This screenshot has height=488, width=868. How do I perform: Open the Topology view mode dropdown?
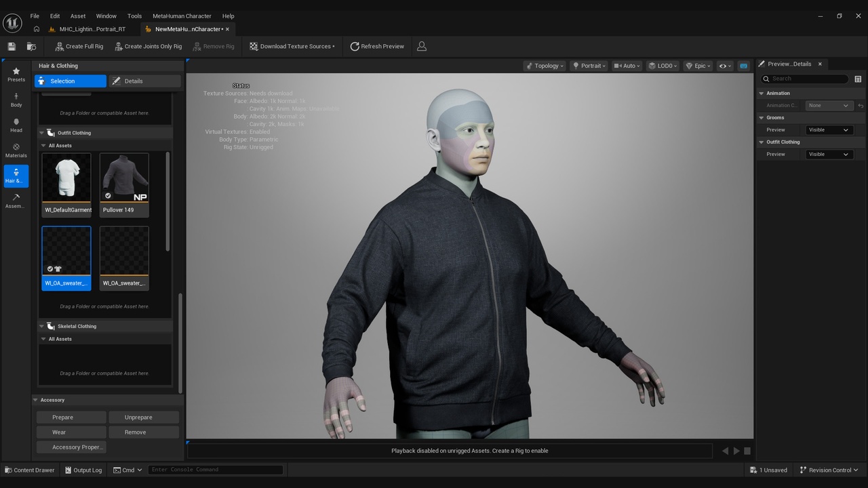[x=546, y=66]
